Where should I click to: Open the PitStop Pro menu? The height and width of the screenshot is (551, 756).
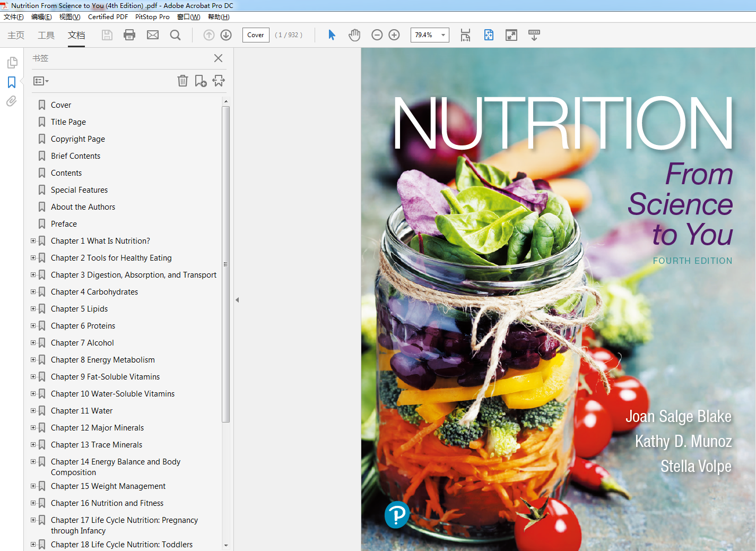click(x=152, y=17)
